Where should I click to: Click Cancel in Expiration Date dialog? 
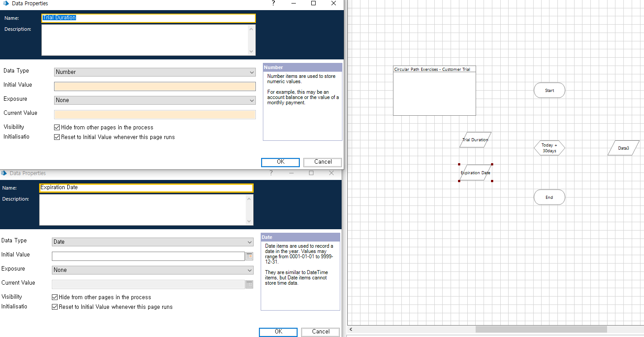(x=320, y=332)
